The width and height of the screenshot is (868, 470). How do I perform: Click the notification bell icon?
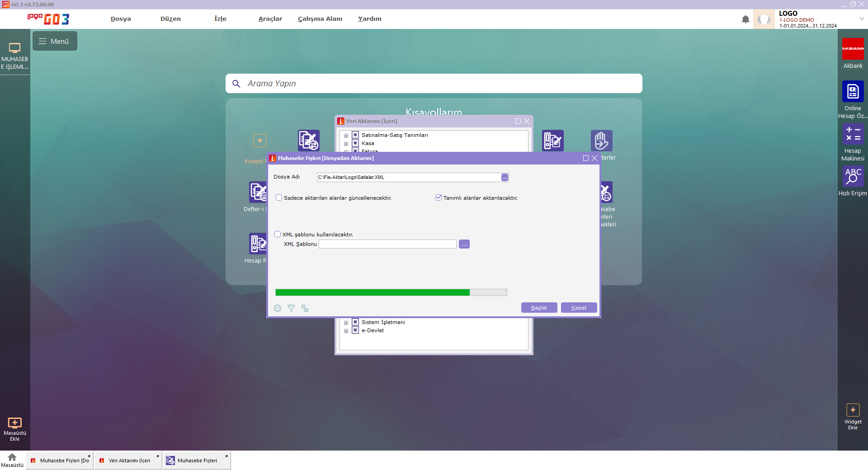pyautogui.click(x=745, y=19)
